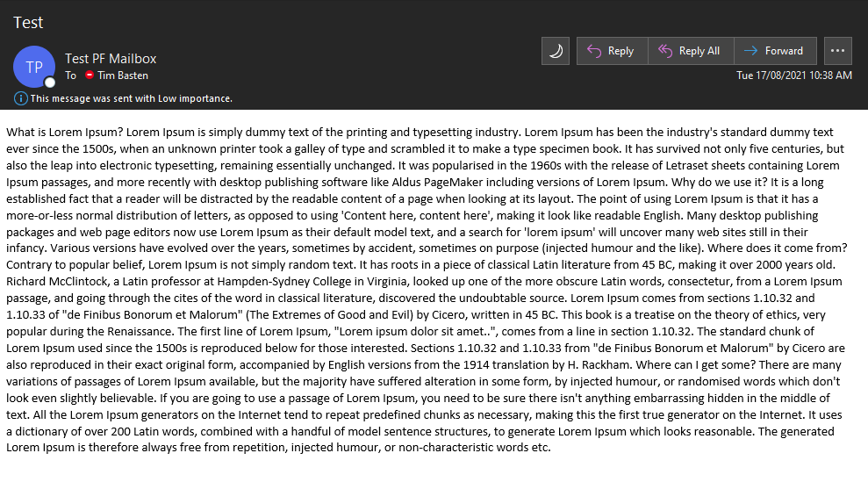Click the To recipient label
Screen dimensions: 868x482
click(x=70, y=76)
